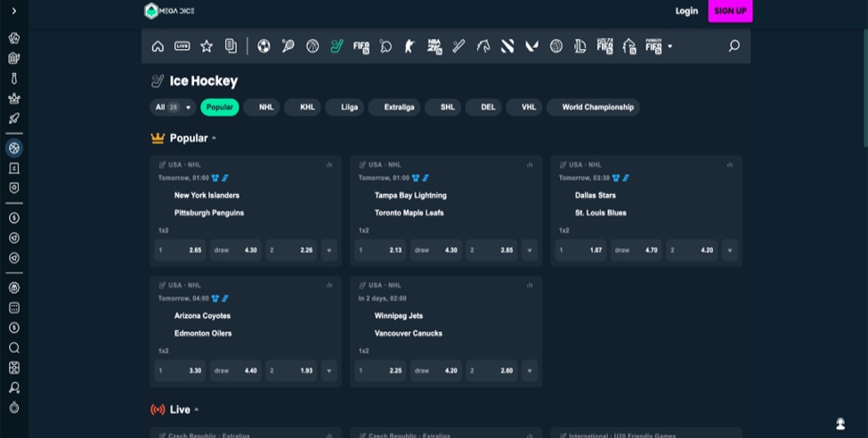Image resolution: width=868 pixels, height=438 pixels.
Task: Select the soccer ball sport icon
Action: click(264, 46)
